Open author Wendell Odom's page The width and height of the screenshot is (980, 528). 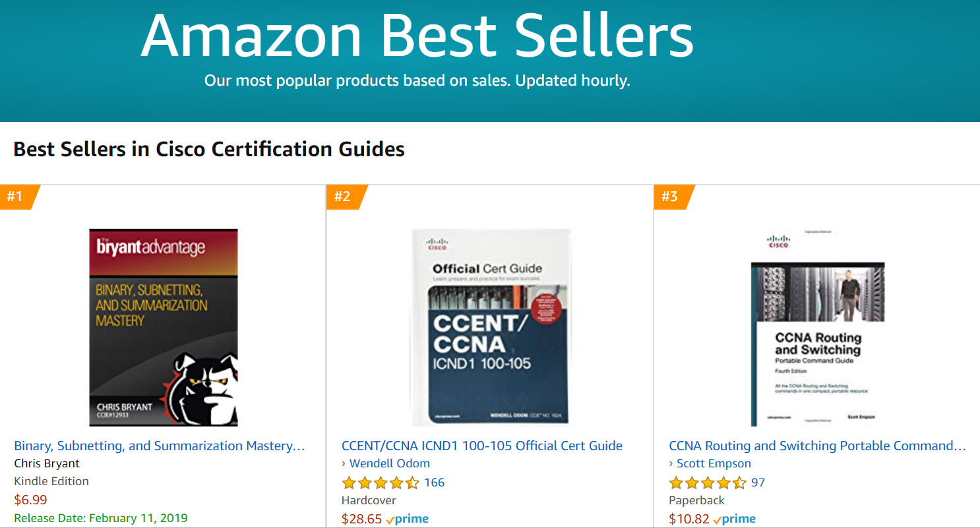390,463
